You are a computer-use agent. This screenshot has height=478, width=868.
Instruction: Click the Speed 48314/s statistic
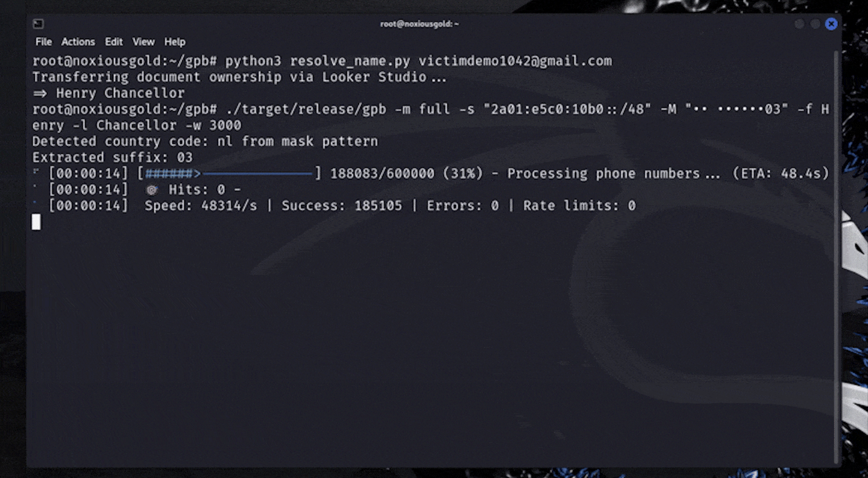(x=201, y=206)
